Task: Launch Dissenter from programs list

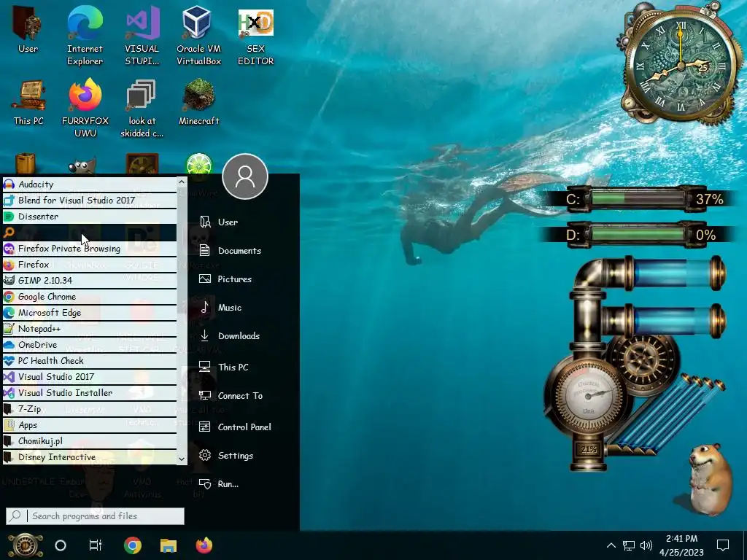Action: coord(90,217)
